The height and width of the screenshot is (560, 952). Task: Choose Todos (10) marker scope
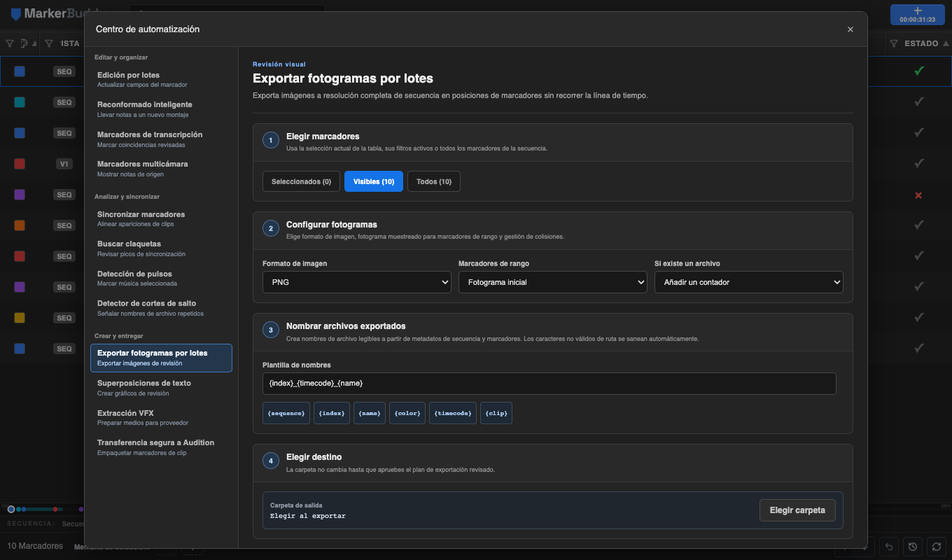click(434, 181)
